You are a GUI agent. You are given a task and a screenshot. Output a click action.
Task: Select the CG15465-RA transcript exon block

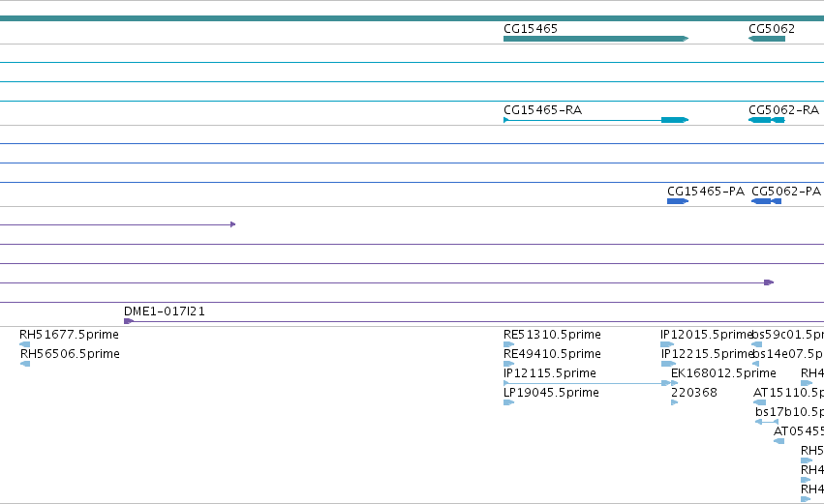(675, 120)
